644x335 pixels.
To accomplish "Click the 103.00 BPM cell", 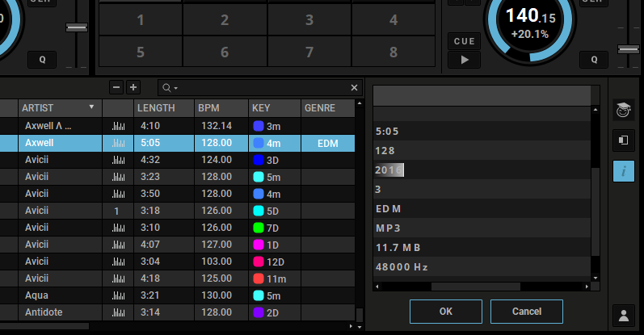I will [x=221, y=262].
